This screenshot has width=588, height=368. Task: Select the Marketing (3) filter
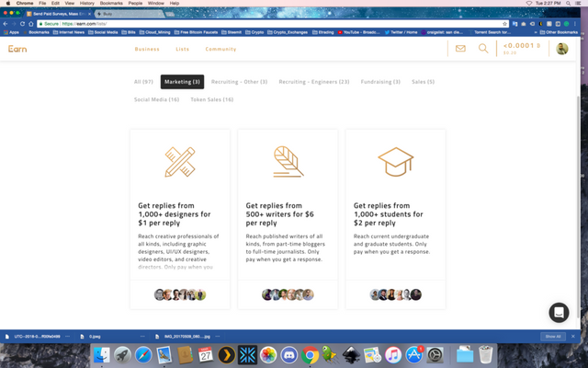(x=182, y=82)
